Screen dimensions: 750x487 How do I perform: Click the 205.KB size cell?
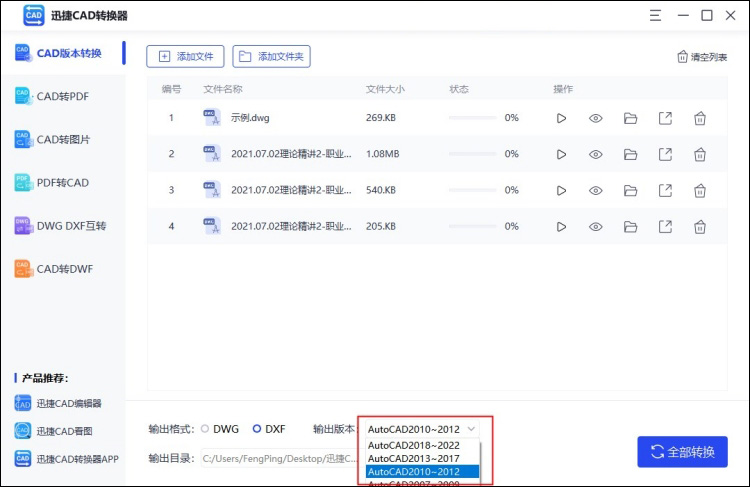coord(381,226)
